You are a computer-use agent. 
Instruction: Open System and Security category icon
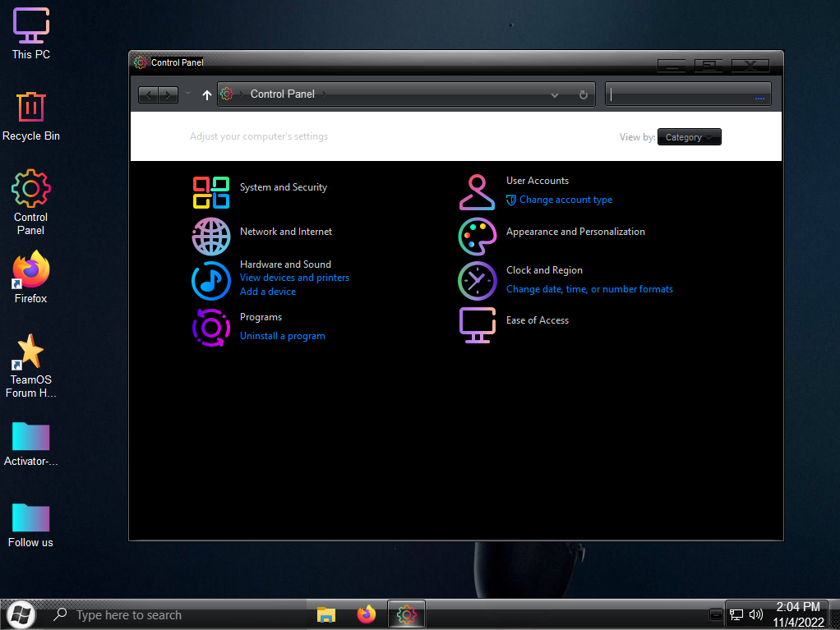click(x=211, y=192)
